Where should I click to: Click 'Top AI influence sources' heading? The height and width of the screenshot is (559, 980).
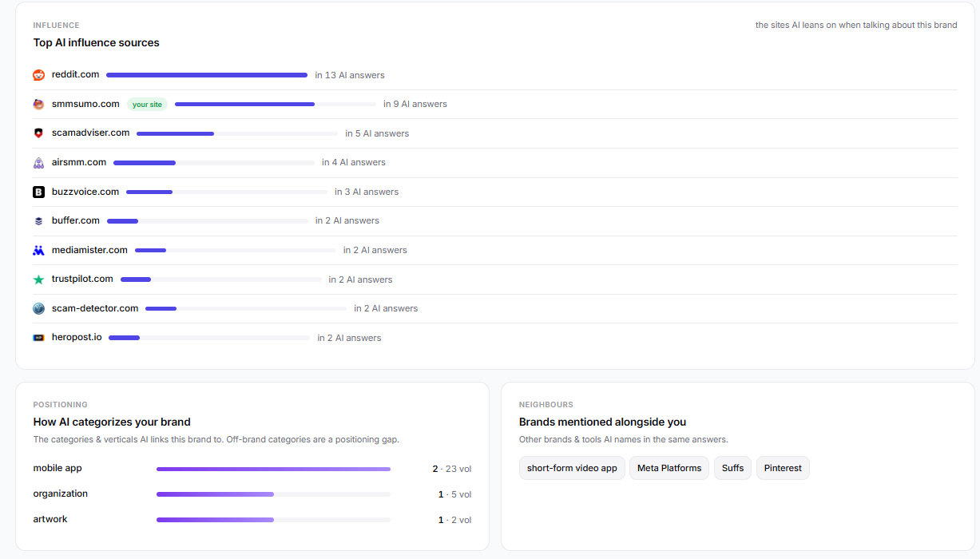[x=97, y=42]
